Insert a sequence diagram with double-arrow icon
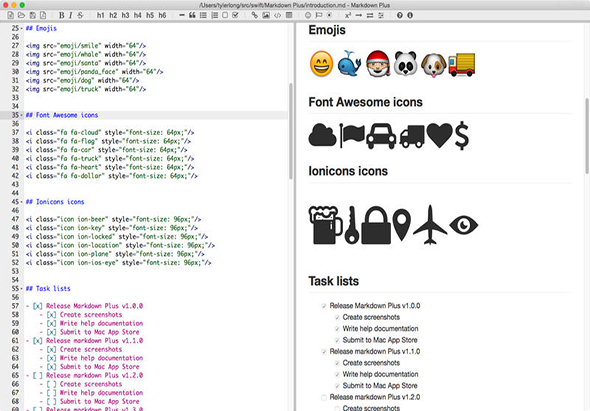 point(370,15)
